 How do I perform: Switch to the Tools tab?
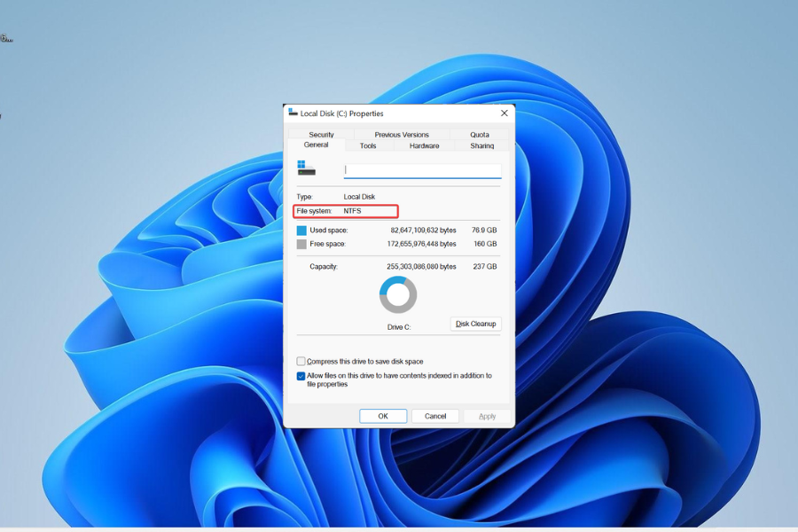[369, 145]
